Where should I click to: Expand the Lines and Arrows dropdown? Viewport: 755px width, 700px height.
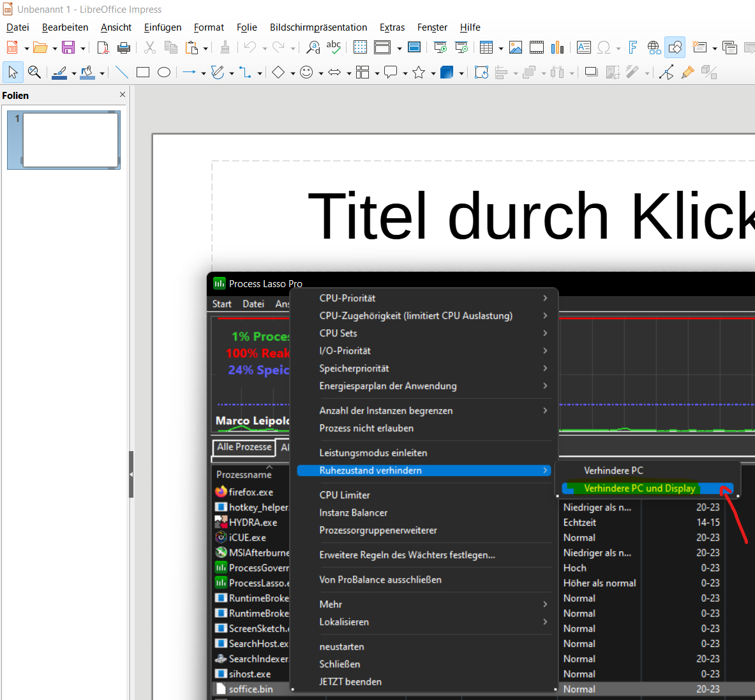203,73
